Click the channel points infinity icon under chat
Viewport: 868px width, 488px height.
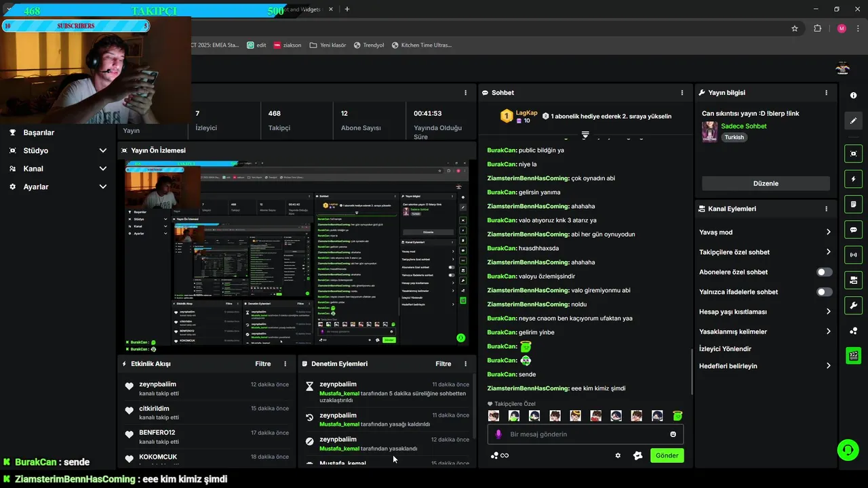500,455
